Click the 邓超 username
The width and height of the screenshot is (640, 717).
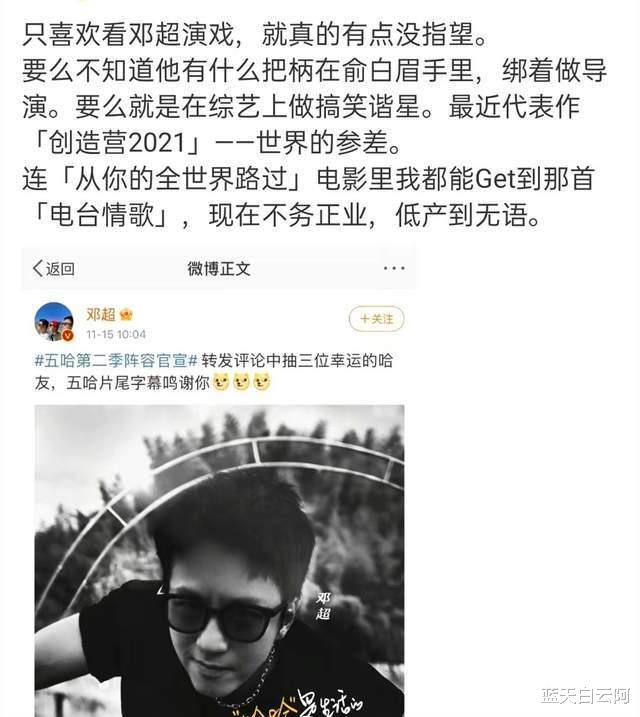point(101,315)
